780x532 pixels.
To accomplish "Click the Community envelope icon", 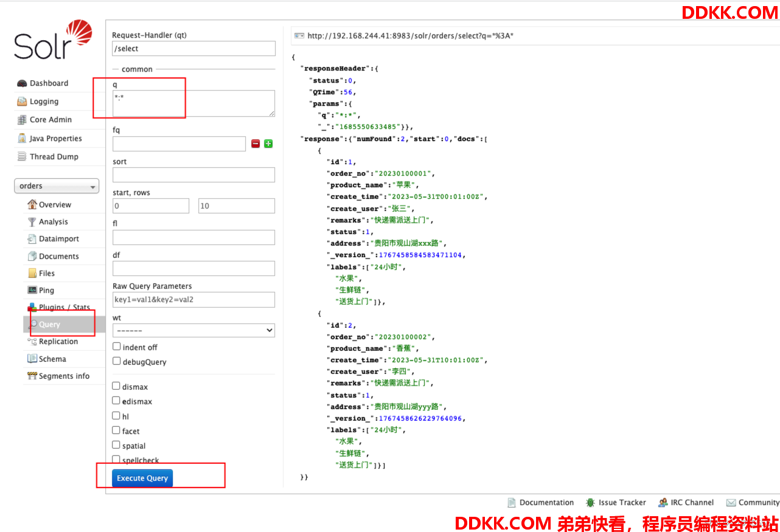I will [731, 503].
